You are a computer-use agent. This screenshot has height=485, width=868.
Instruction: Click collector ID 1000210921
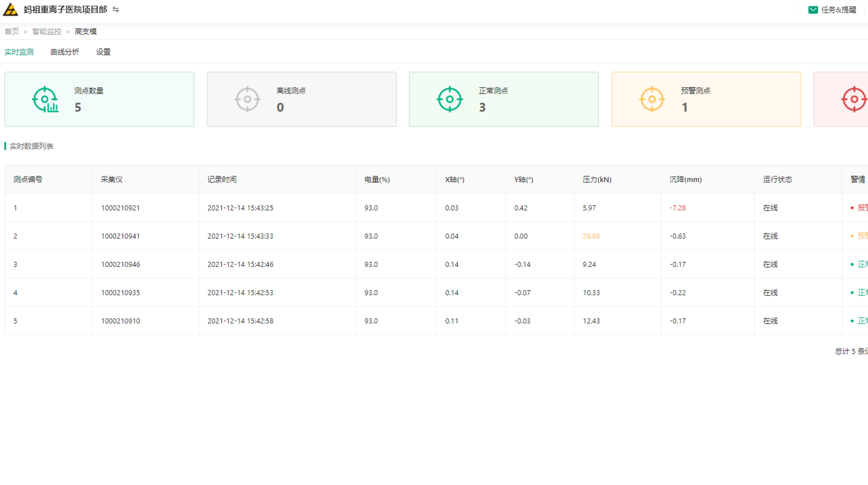point(121,208)
